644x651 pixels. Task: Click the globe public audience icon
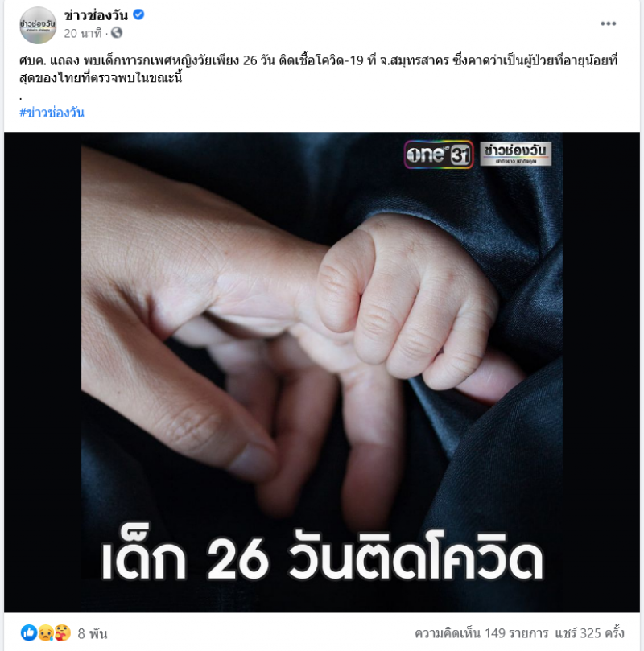117,33
